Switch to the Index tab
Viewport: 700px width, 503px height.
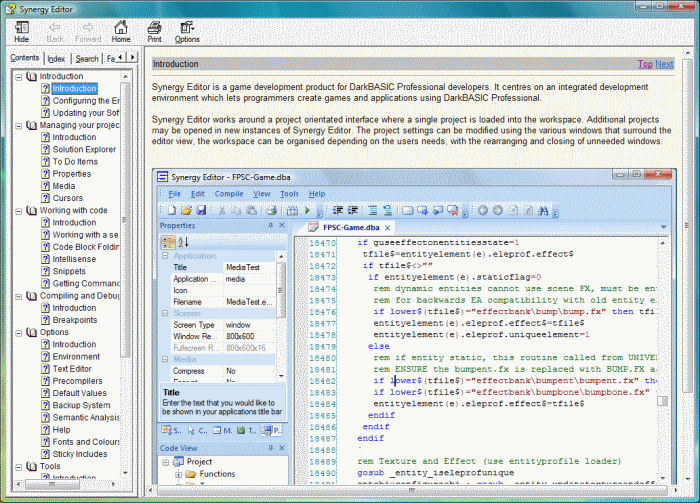(x=56, y=59)
